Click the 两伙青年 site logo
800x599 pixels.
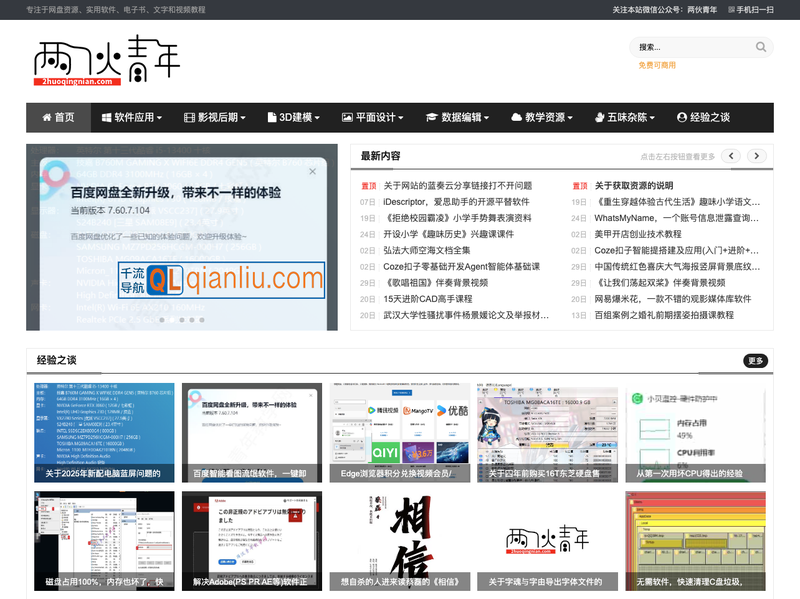[x=107, y=64]
